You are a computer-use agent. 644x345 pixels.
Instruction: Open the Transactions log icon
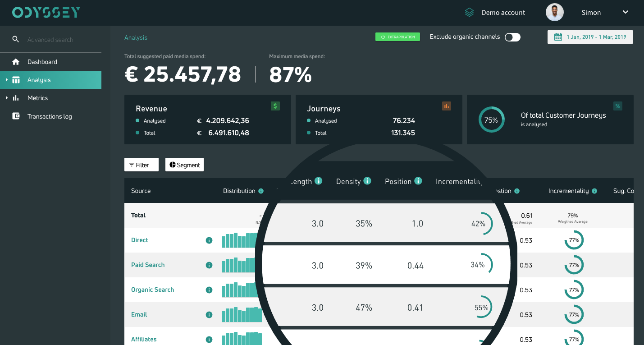click(x=17, y=116)
